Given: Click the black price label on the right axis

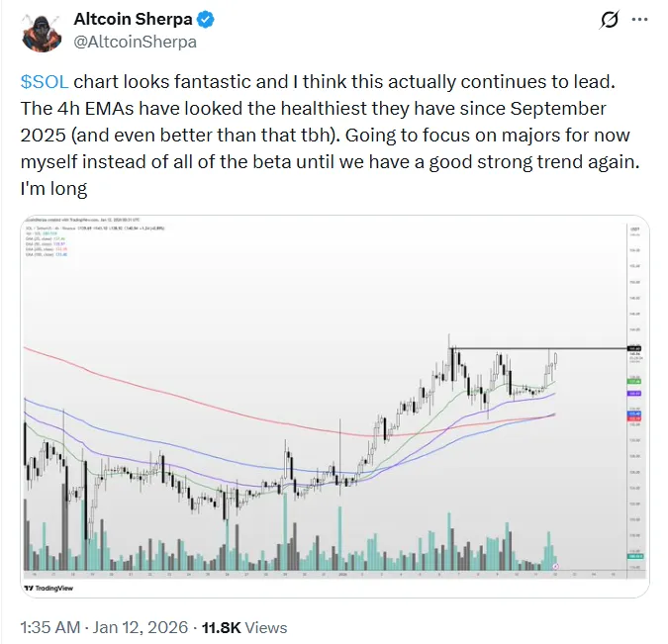Looking at the screenshot, I should (634, 348).
